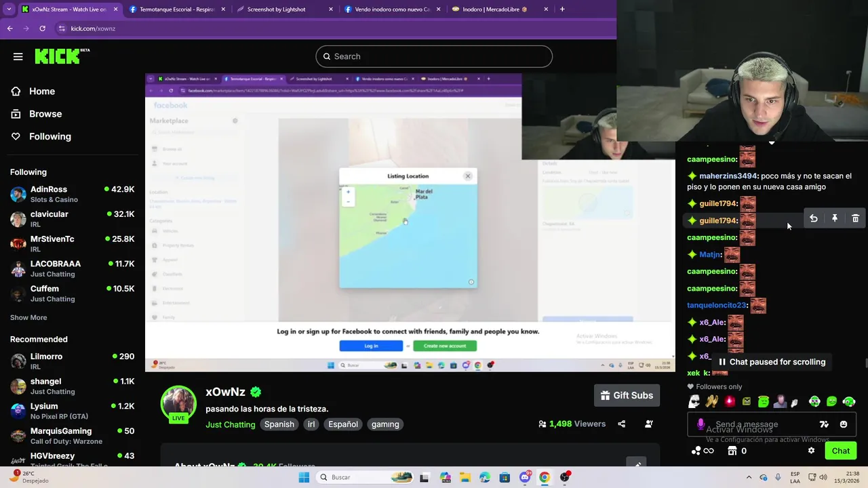Viewport: 868px width, 488px height.
Task: Open the Windows Start menu
Action: click(304, 477)
